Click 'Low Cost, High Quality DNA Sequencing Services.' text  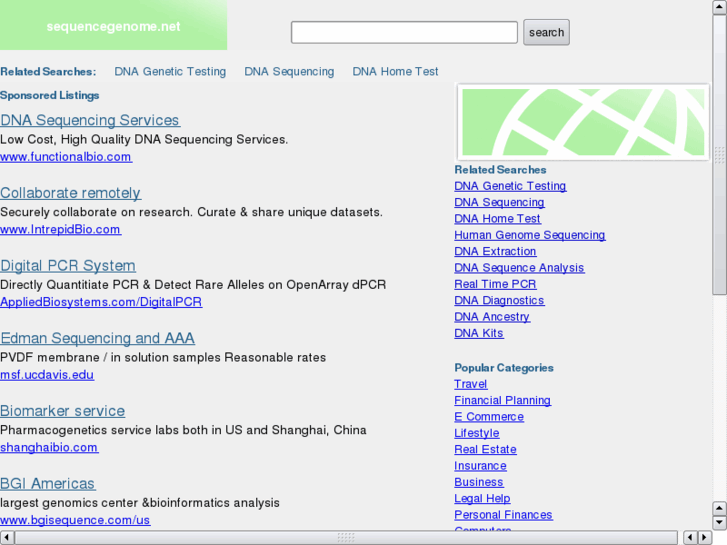point(144,139)
